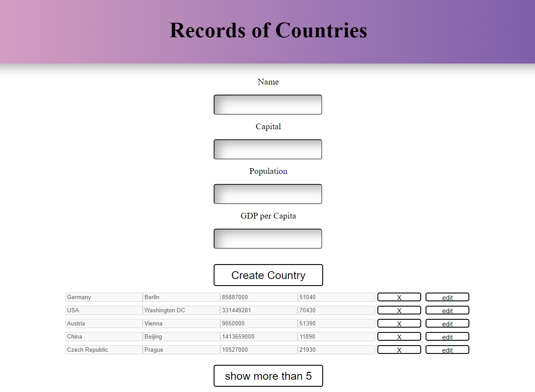Click GDP value 70430
Viewport: 535px width, 392px height.
[x=336, y=310]
